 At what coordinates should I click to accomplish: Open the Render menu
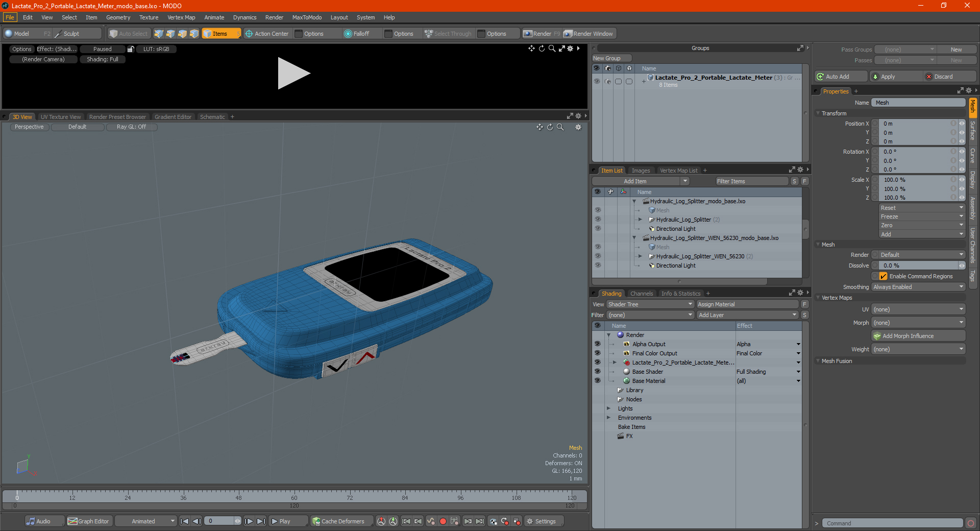274,17
